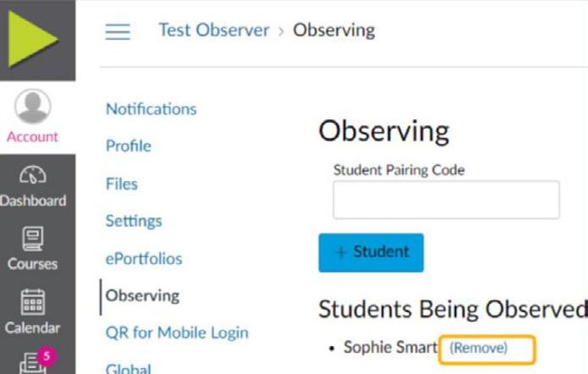The image size is (588, 374).
Task: Open Courses book icon in sidebar
Action: click(x=33, y=241)
